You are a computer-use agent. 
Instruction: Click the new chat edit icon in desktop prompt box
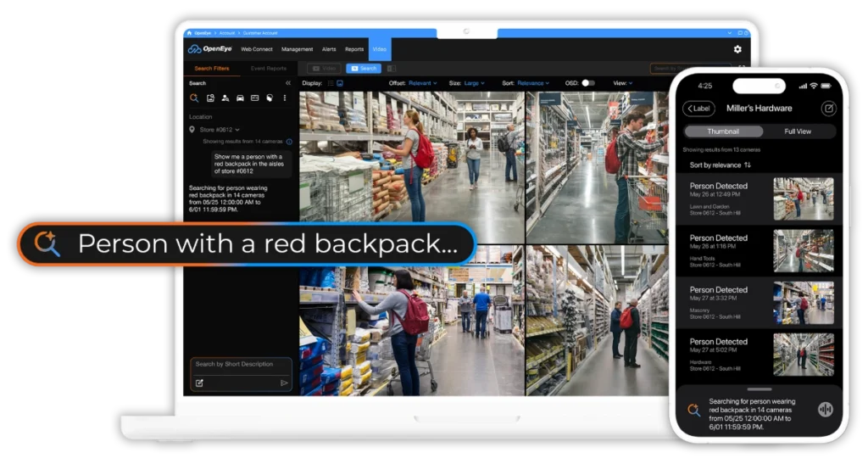pos(199,383)
